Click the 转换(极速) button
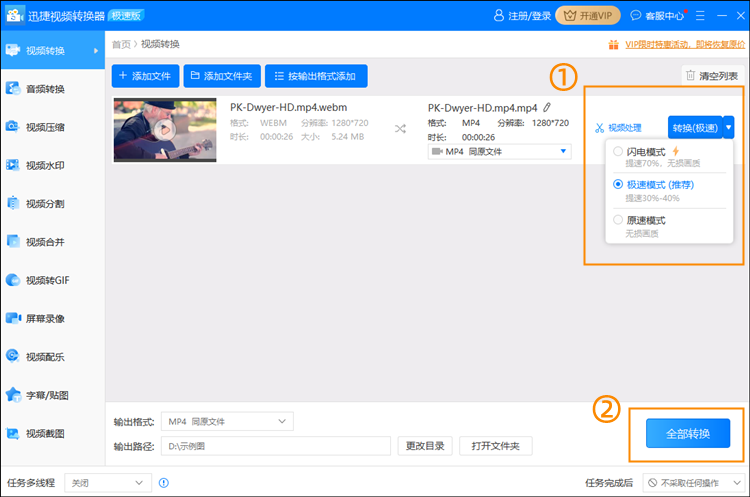750x497 pixels. pos(695,128)
